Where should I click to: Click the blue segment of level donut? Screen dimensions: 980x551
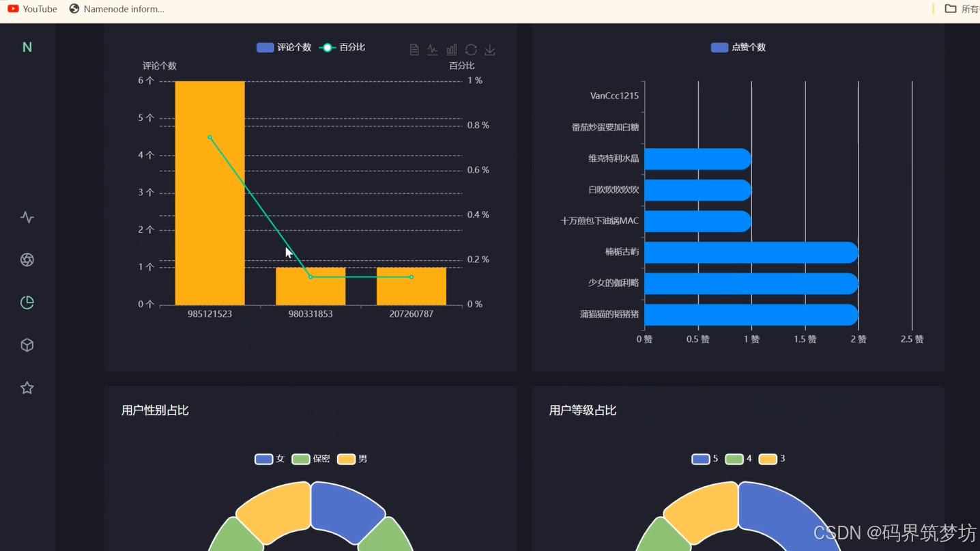(x=785, y=512)
